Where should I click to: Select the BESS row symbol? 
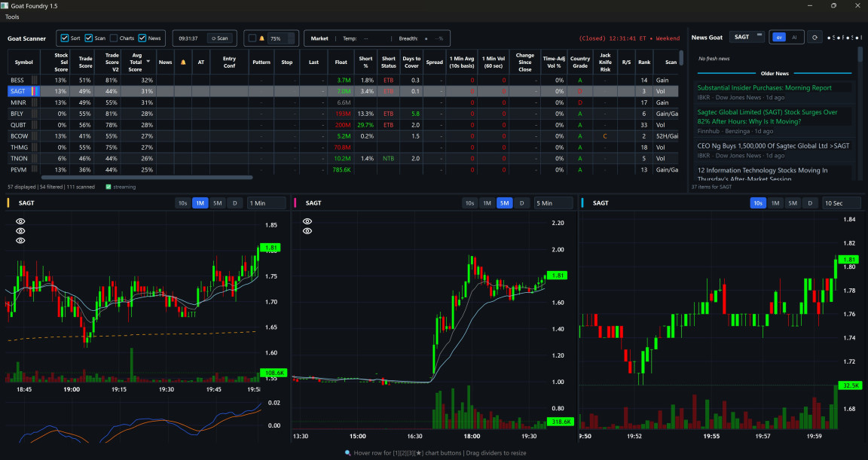[x=17, y=80]
